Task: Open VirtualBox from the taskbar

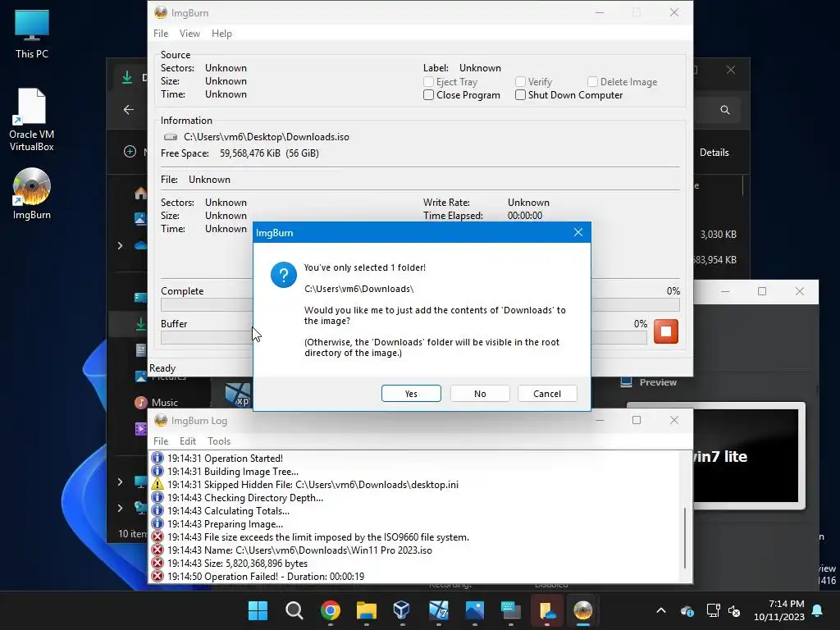Action: [402, 610]
